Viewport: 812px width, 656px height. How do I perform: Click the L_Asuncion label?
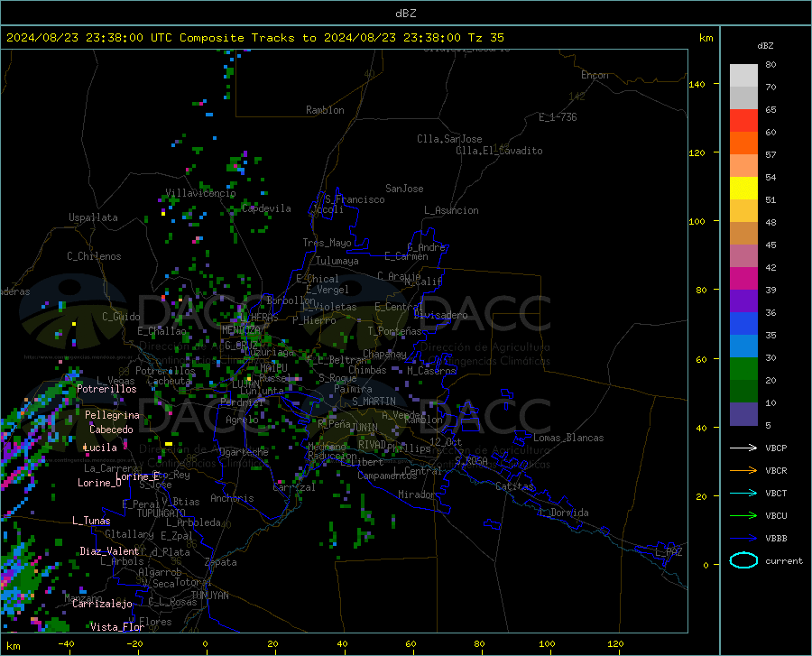click(x=451, y=210)
